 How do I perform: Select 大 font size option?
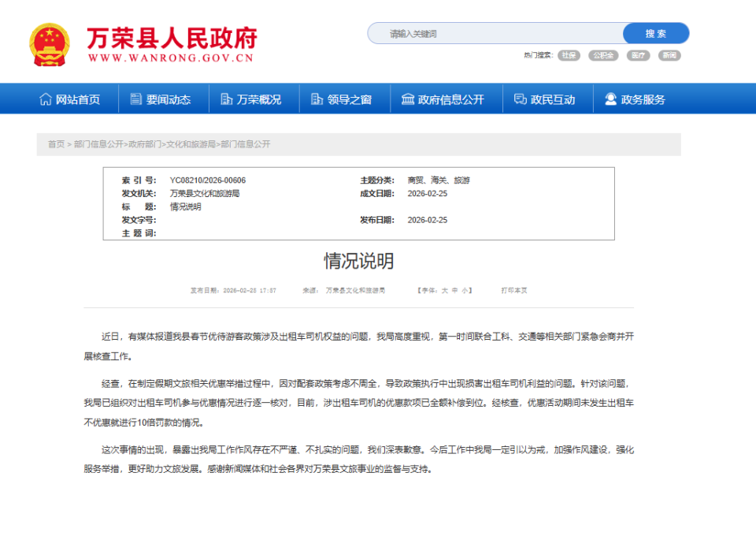pos(444,290)
